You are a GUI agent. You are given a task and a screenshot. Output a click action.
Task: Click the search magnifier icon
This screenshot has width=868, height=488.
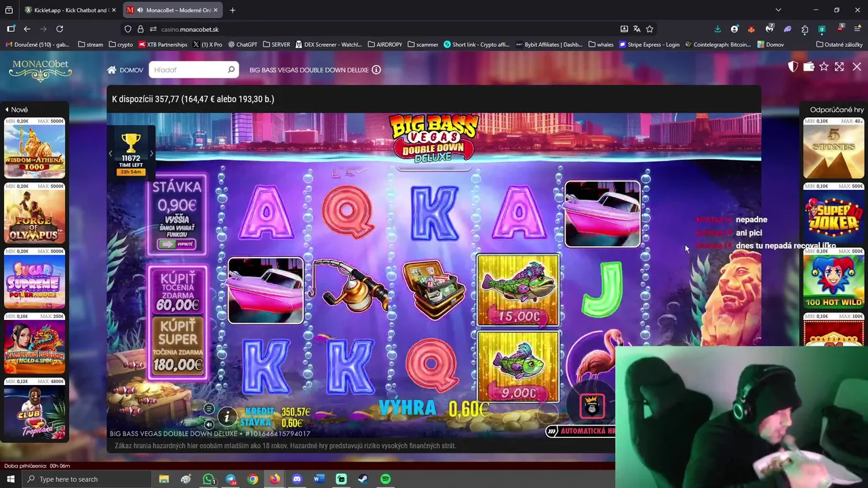[231, 70]
